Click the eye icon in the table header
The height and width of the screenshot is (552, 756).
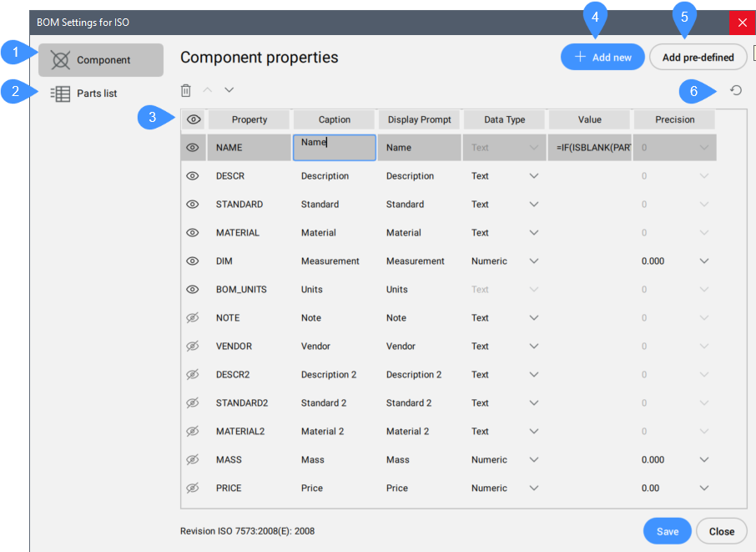[x=194, y=119]
